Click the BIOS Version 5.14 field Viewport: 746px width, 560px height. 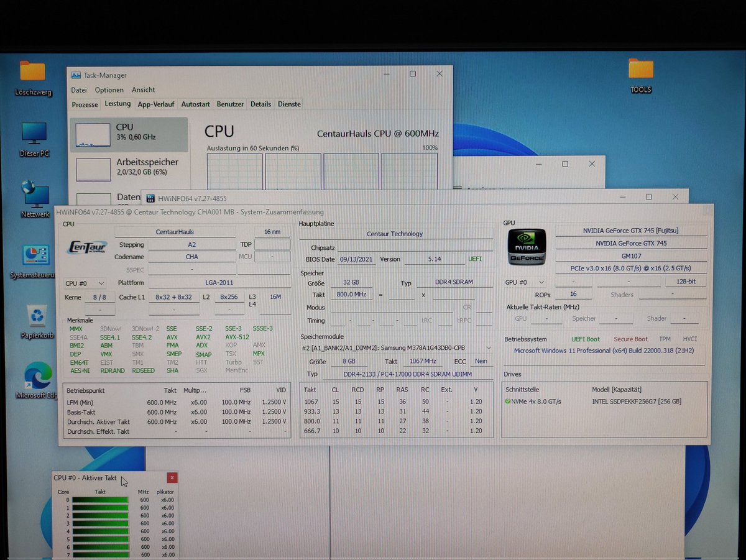(x=433, y=259)
